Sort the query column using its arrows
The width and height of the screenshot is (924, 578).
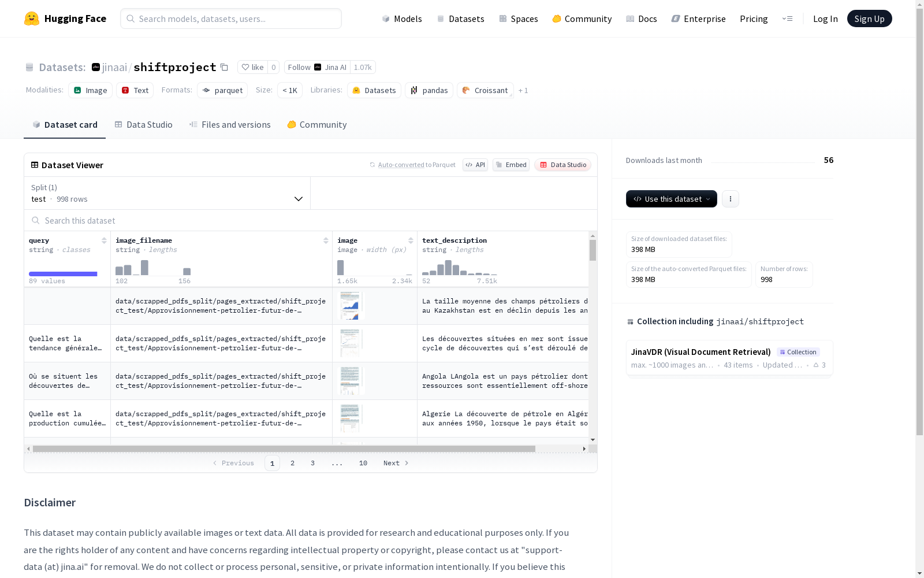104,240
